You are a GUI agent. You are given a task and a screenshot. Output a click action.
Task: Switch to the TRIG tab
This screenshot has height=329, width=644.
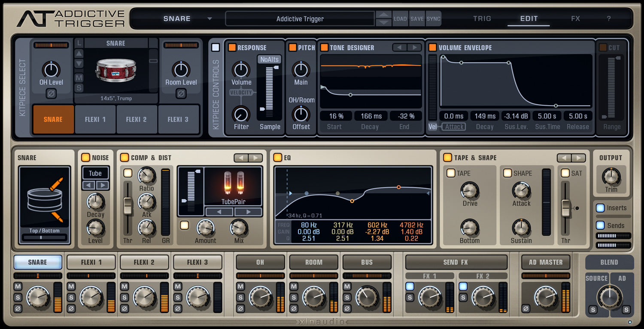482,18
